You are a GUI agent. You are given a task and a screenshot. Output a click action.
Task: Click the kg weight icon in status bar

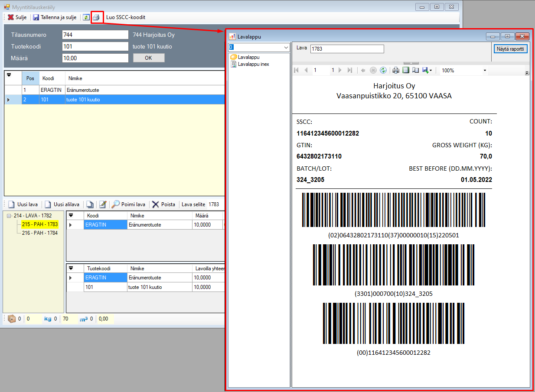pyautogui.click(x=48, y=319)
